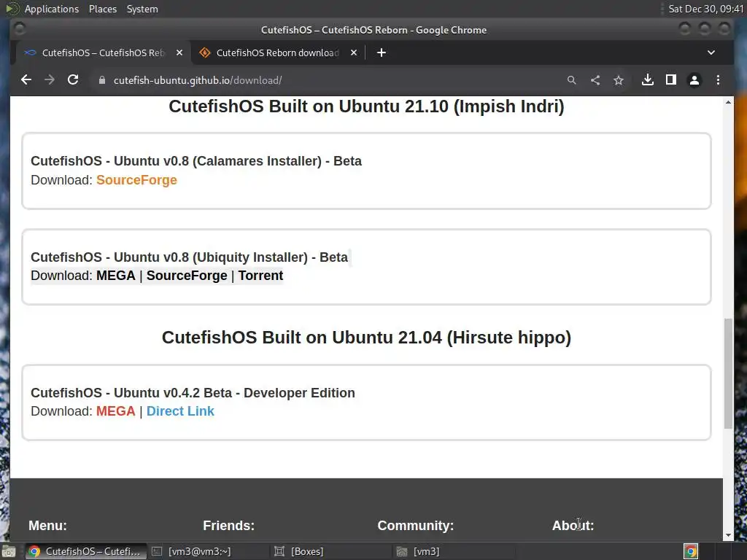Screen dimensions: 747x560
Task: Open Chrome three-dot menu
Action: (718, 80)
